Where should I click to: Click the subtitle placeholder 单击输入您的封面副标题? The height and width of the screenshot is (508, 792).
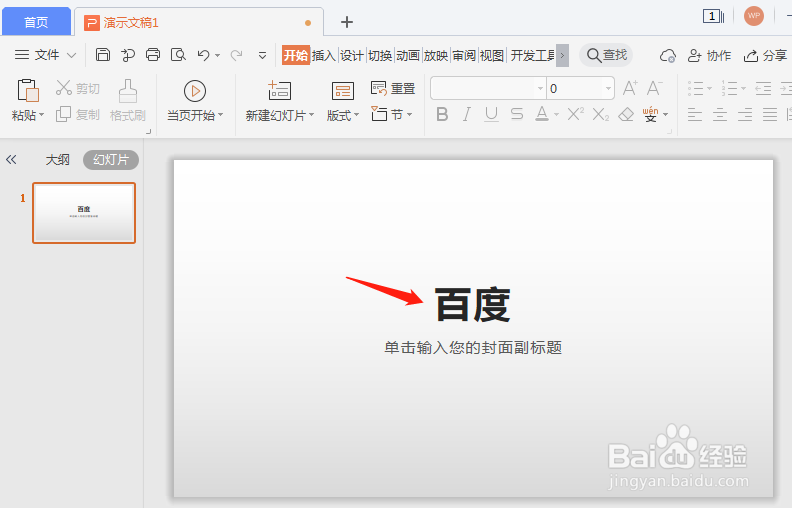[x=473, y=347]
